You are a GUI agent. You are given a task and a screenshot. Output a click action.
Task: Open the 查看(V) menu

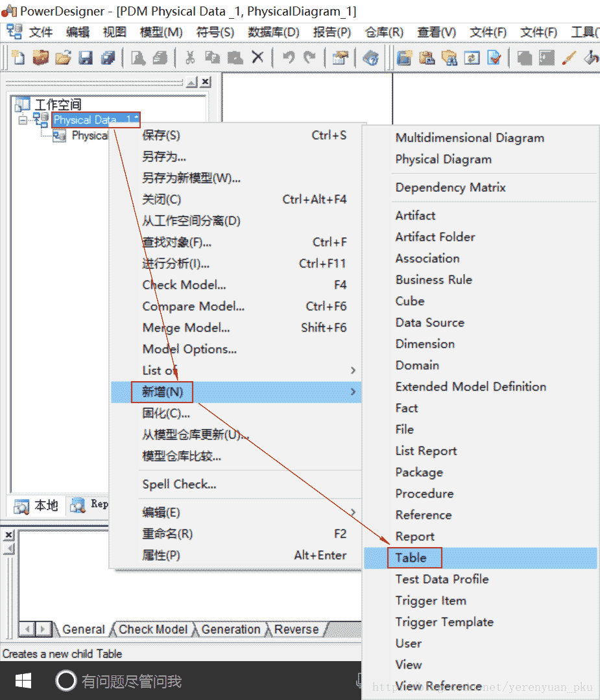437,32
